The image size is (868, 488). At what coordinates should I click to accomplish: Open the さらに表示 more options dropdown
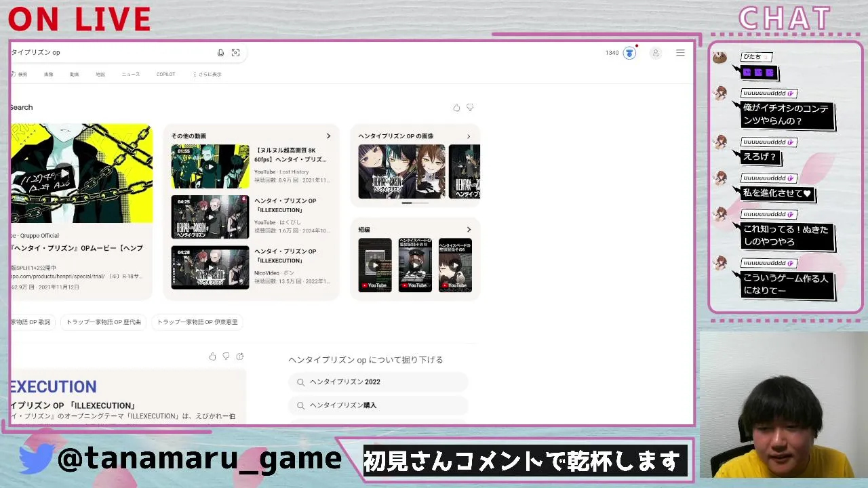point(208,75)
